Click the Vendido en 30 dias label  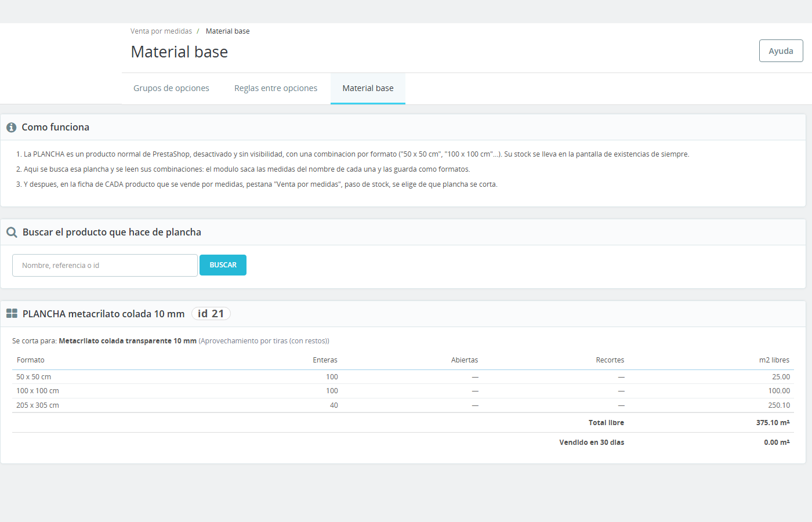tap(592, 443)
